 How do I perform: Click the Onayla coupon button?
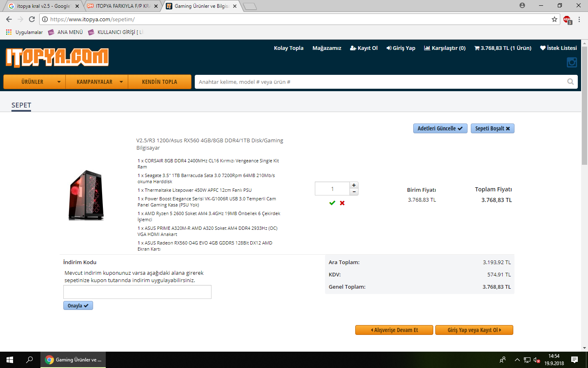point(78,305)
